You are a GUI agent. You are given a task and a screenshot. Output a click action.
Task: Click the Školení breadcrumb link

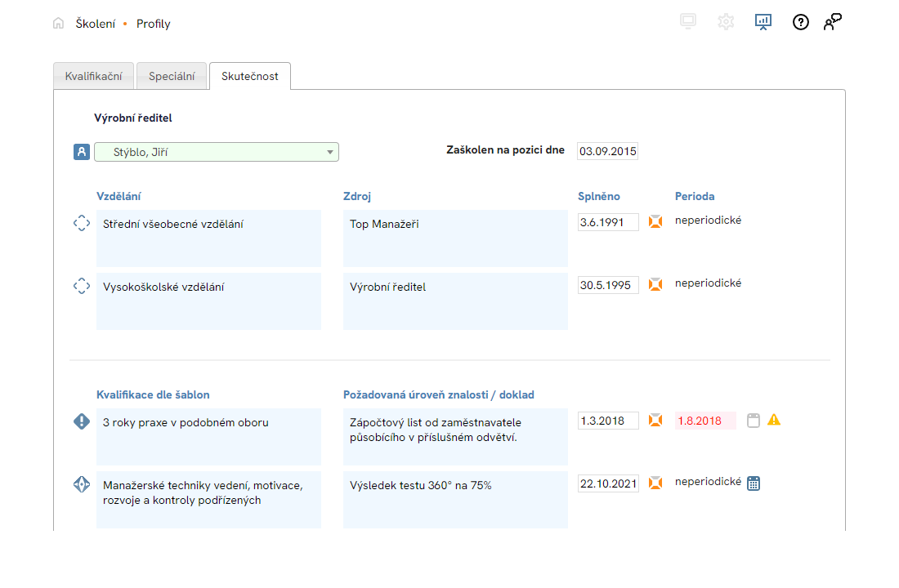point(95,24)
